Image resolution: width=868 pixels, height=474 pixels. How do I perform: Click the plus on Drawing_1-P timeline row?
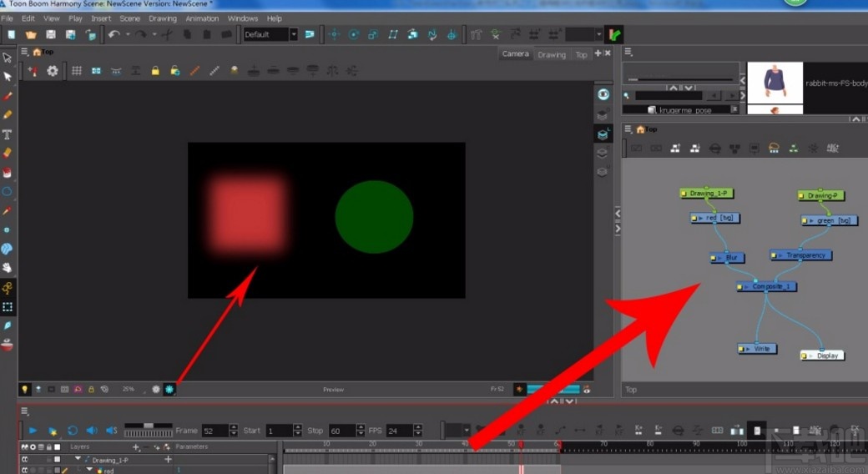click(168, 459)
